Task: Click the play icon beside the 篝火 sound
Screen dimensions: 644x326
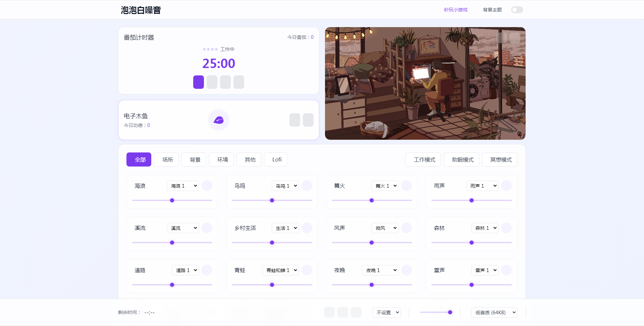Action: pos(406,185)
